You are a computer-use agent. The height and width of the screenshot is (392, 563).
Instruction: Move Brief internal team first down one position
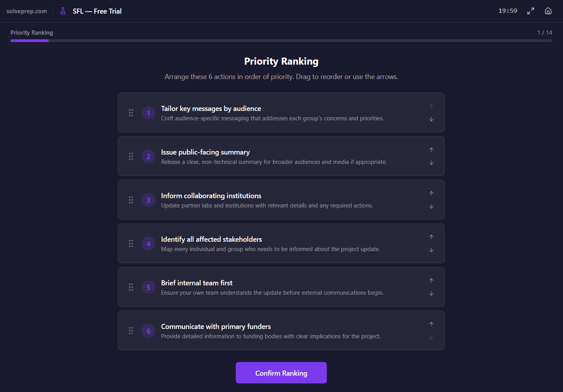pos(431,294)
